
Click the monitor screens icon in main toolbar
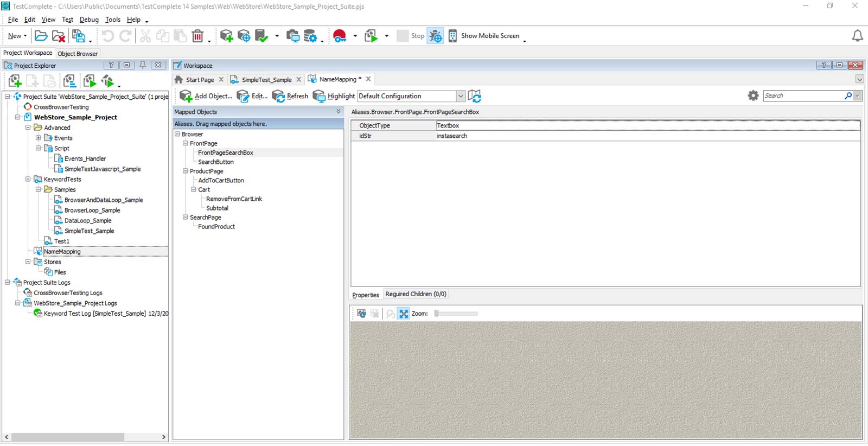(x=293, y=36)
